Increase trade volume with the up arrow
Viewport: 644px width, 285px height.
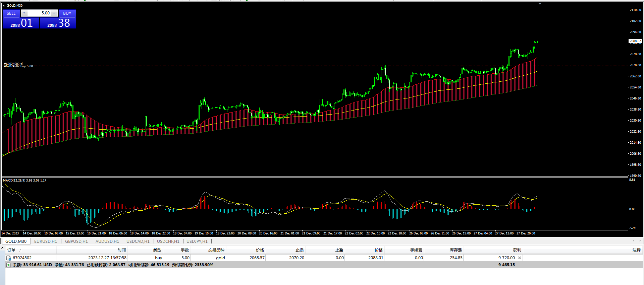point(54,13)
